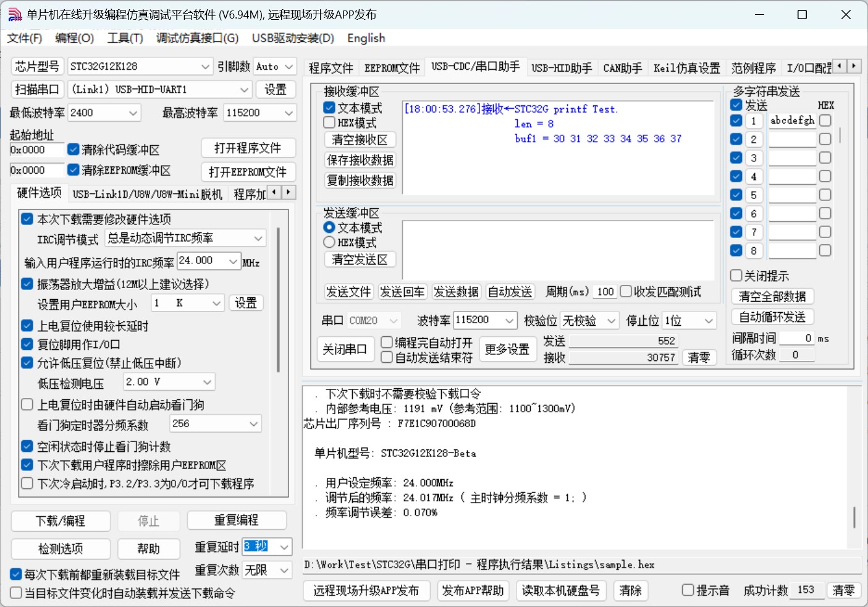Open the 调试仿真接口(G) menu
This screenshot has height=607, width=868.
(x=197, y=38)
